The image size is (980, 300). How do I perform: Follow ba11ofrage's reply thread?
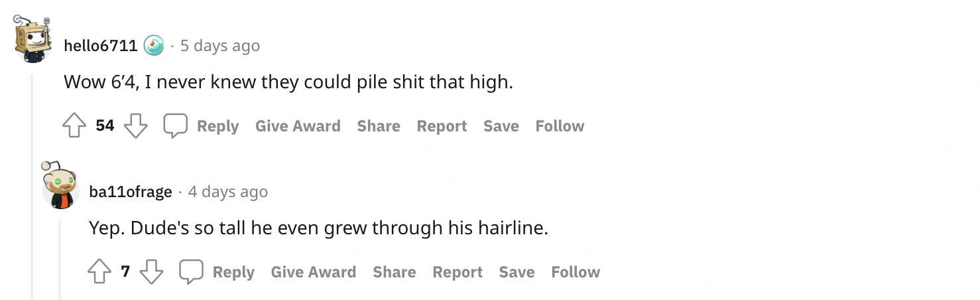tap(576, 272)
